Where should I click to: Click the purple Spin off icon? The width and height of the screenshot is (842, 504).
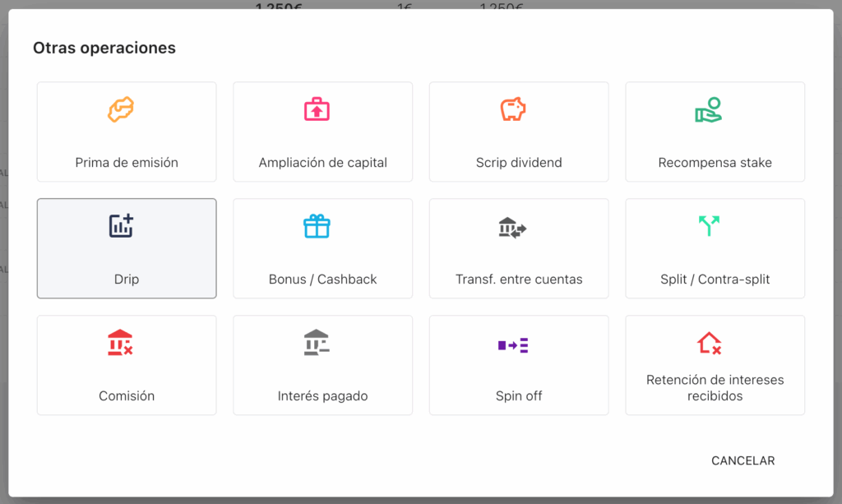pyautogui.click(x=513, y=345)
